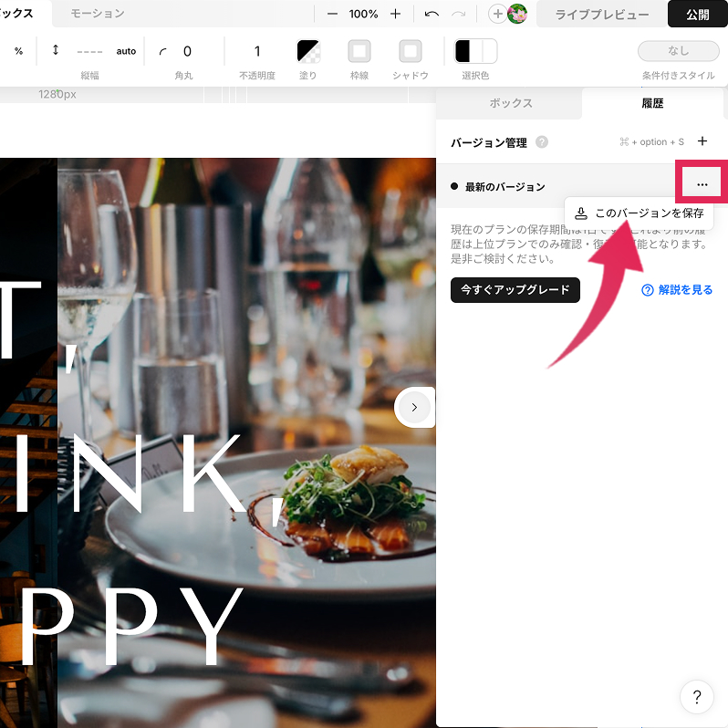Switch to the モーション tab
Image resolution: width=728 pixels, height=728 pixels.
click(98, 14)
